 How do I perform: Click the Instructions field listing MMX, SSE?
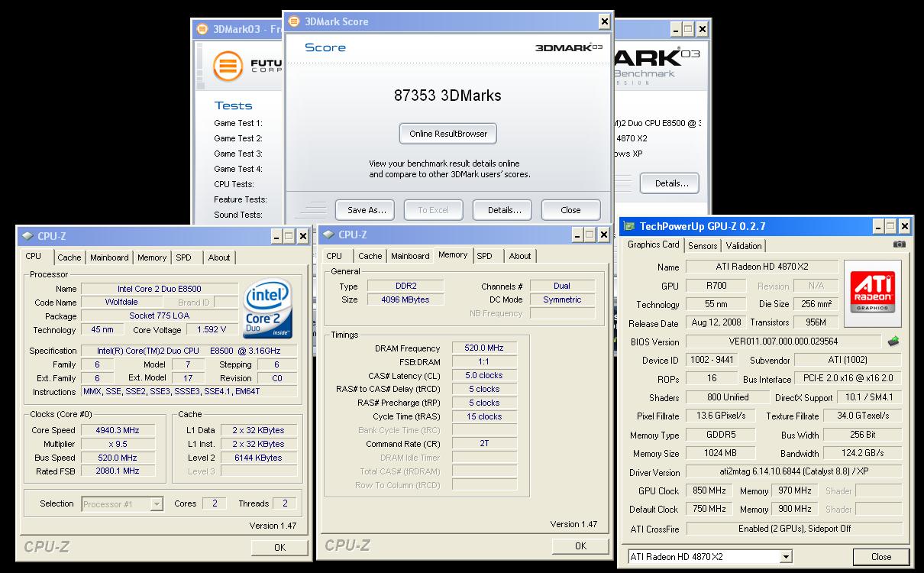click(x=189, y=391)
